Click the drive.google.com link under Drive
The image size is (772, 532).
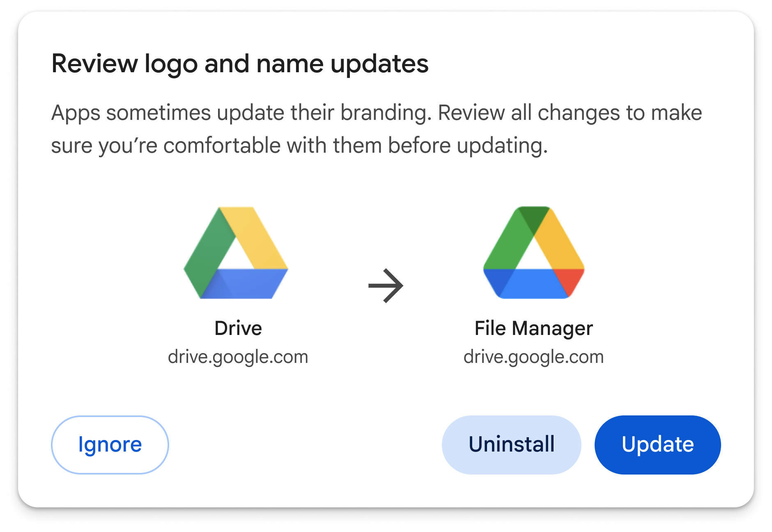click(237, 356)
